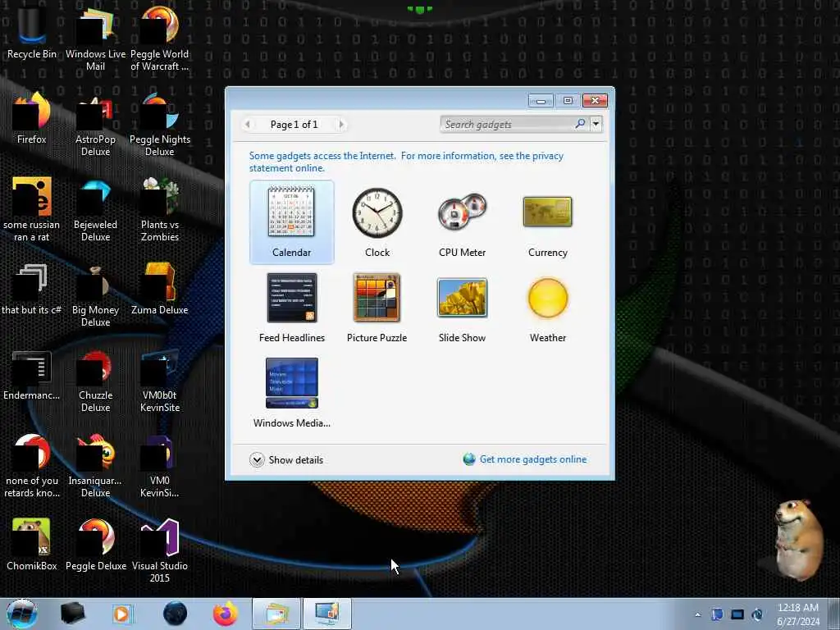Select the Windows Media Center gadget
This screenshot has height=630, width=840.
click(291, 393)
